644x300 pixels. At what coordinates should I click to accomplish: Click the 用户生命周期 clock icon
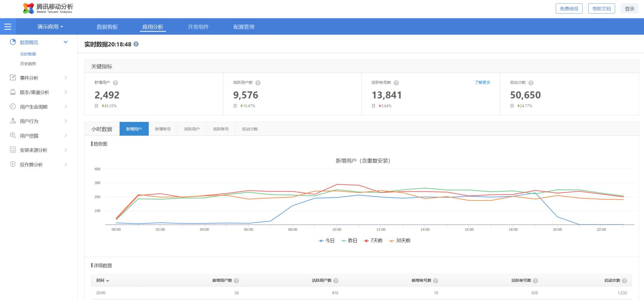[x=13, y=106]
